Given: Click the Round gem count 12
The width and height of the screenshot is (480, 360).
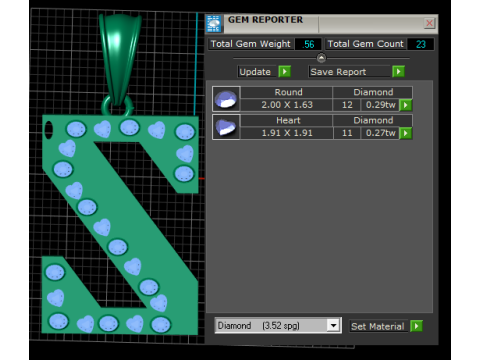Looking at the screenshot, I should click(x=347, y=105).
